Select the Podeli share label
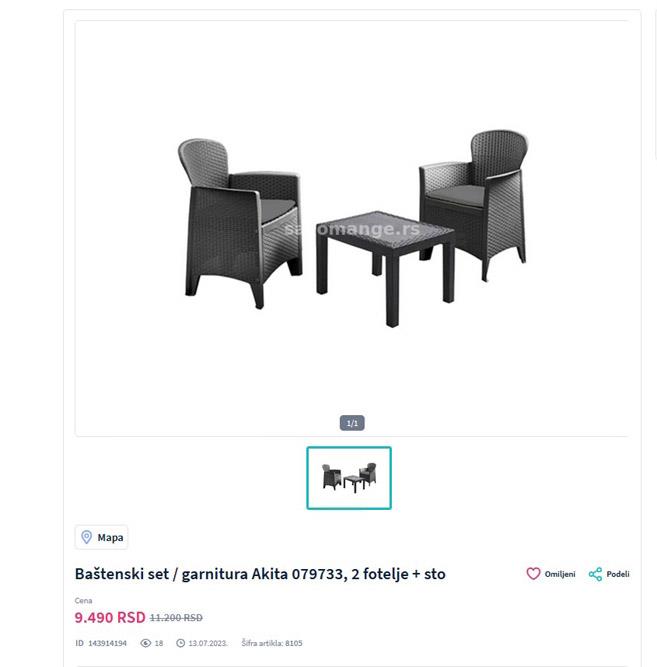Image resolution: width=657 pixels, height=667 pixels. click(x=618, y=574)
